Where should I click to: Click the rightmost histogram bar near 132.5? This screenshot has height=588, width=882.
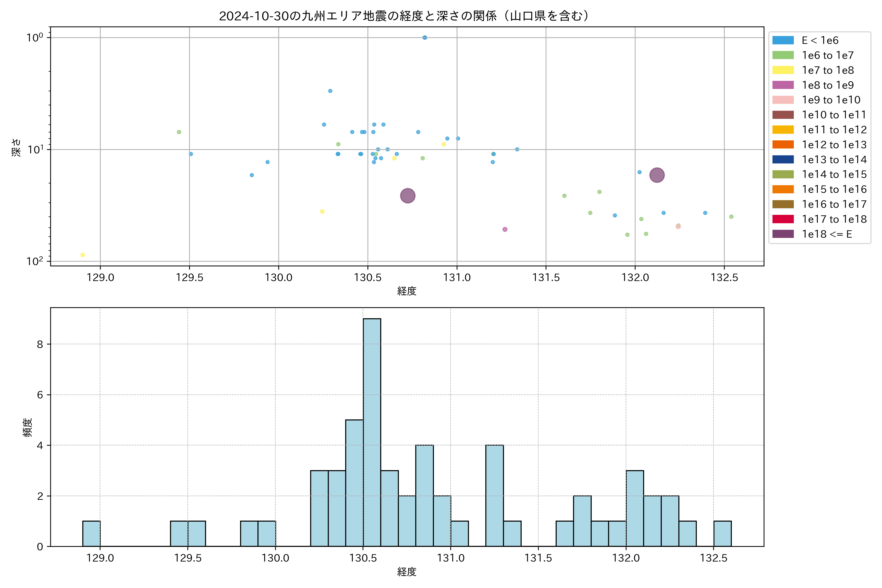[722, 534]
